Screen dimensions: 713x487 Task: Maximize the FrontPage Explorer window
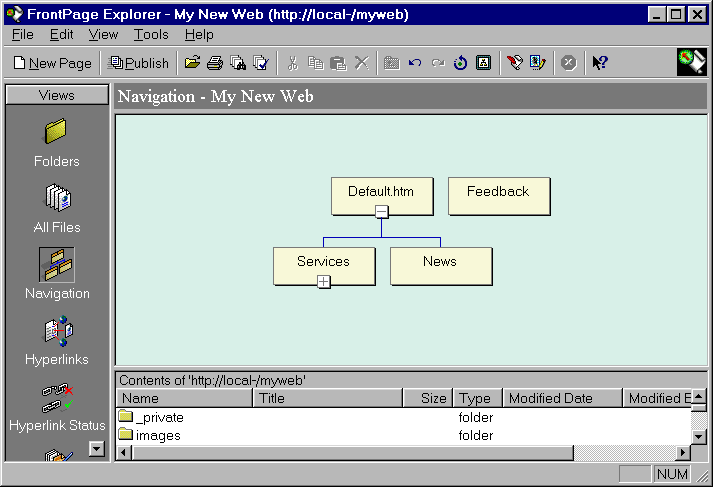676,15
